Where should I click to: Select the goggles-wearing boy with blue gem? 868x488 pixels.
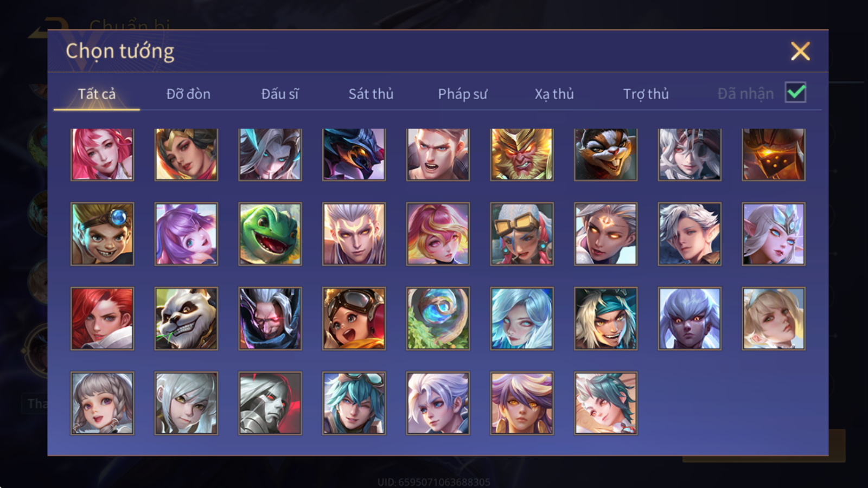[102, 234]
